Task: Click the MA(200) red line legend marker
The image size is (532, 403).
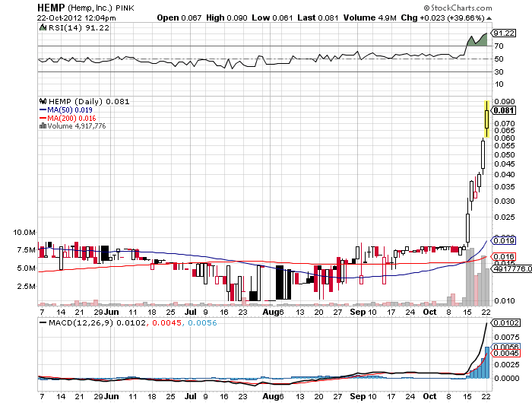Action: (43, 118)
